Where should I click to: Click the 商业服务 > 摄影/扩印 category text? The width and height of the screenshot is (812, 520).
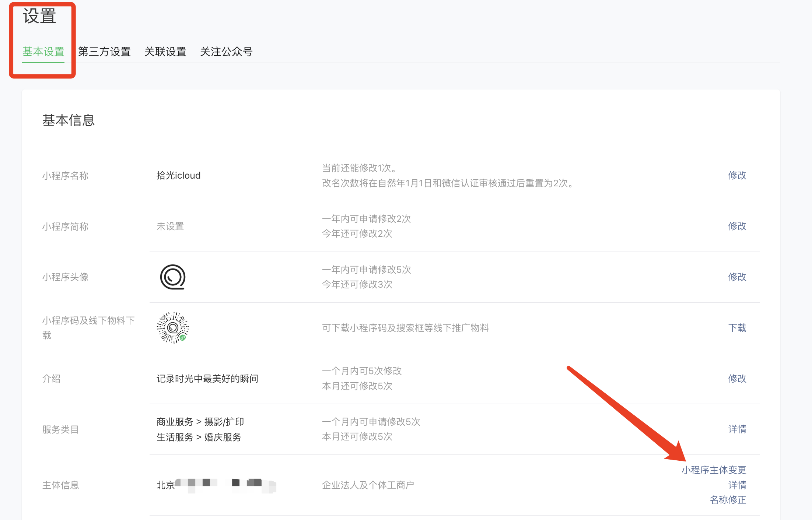(200, 422)
